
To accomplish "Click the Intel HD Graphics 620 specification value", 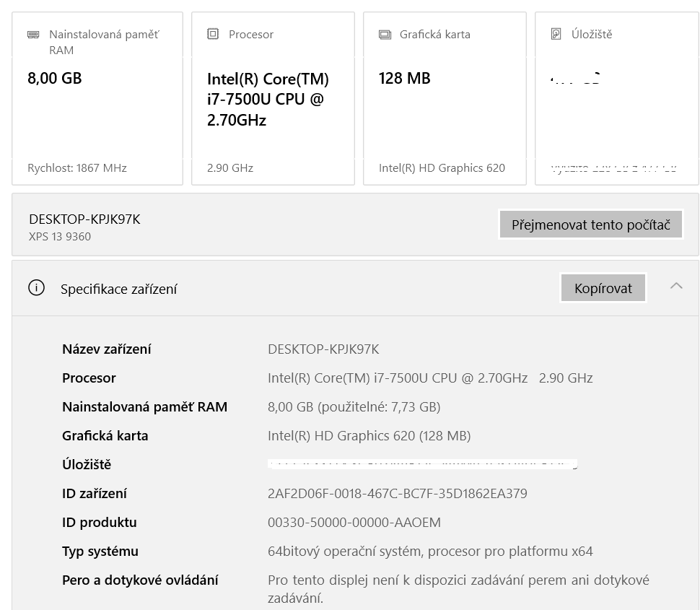I will (x=369, y=436).
